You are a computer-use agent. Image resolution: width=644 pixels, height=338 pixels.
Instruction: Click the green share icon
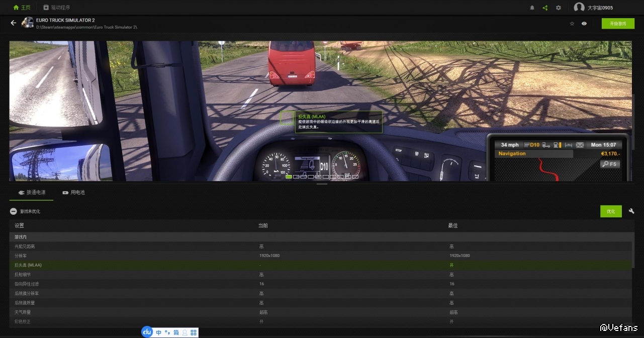(x=545, y=8)
